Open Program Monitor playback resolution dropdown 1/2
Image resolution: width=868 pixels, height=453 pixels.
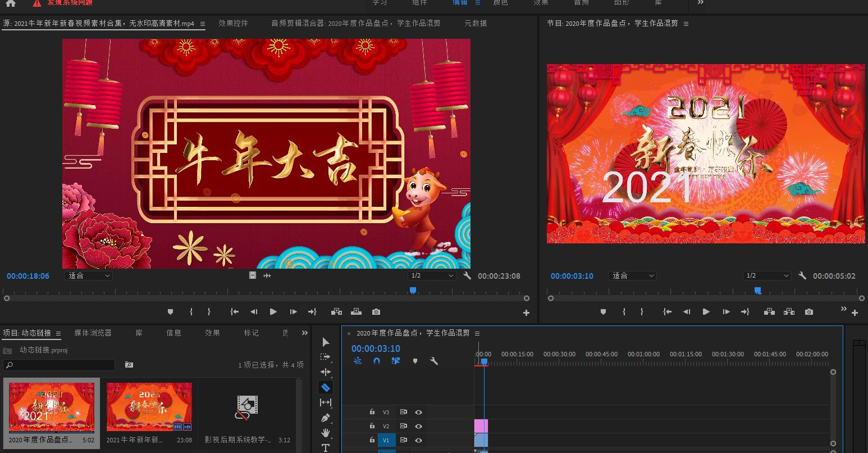pos(767,275)
